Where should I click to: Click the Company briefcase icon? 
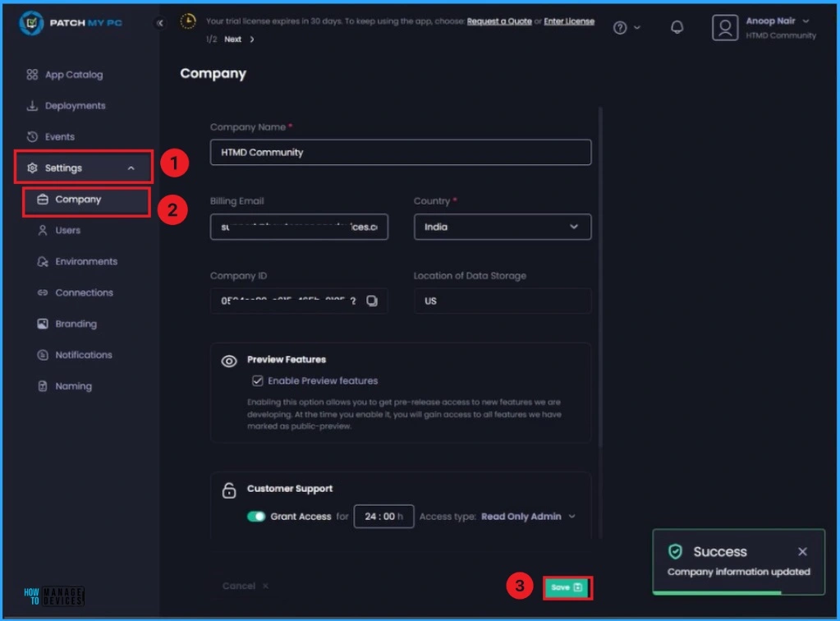[x=43, y=200]
